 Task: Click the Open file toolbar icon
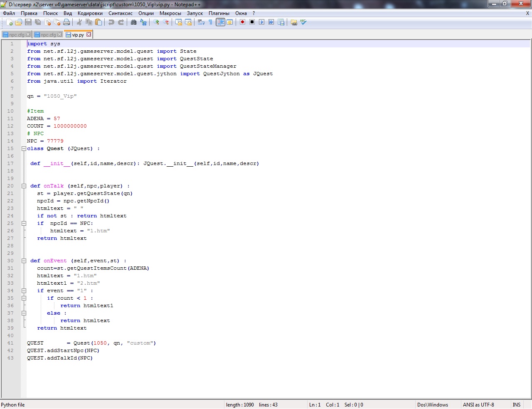click(x=19, y=22)
